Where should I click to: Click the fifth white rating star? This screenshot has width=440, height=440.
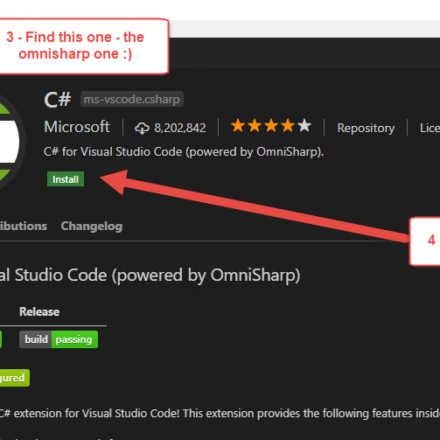[x=304, y=126]
